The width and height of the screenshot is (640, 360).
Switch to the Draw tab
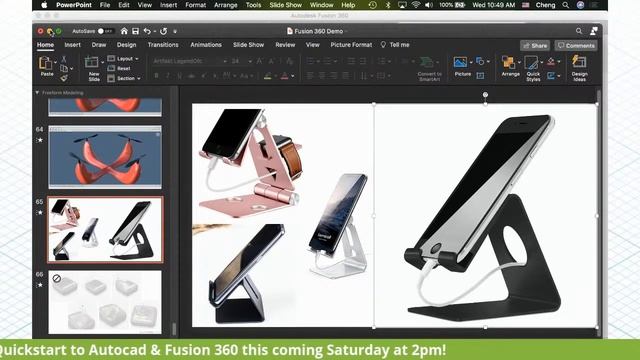pos(99,45)
